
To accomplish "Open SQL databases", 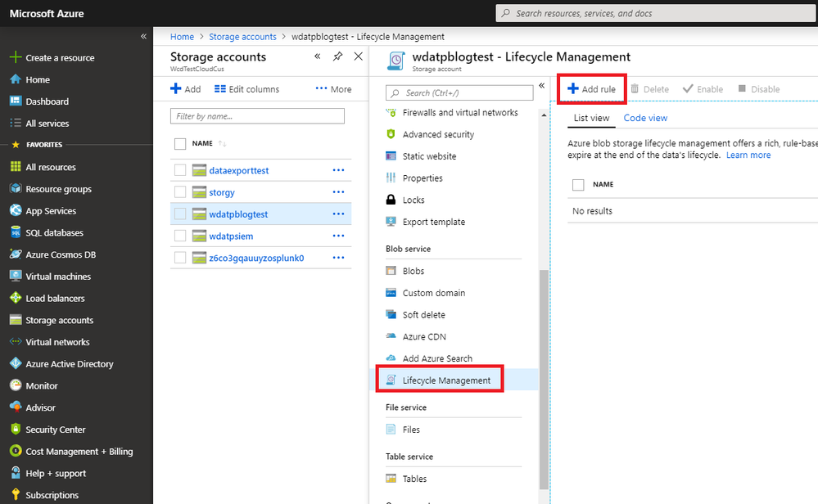I will click(54, 233).
